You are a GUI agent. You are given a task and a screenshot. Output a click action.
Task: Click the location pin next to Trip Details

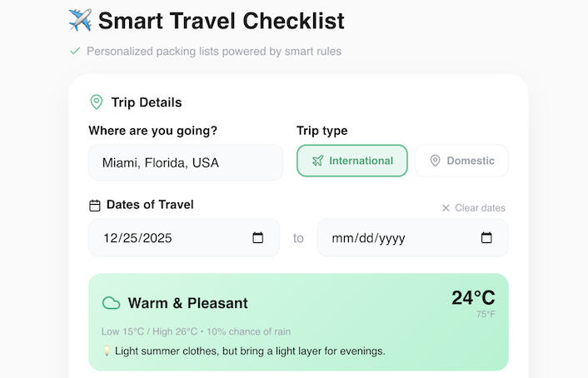click(97, 102)
